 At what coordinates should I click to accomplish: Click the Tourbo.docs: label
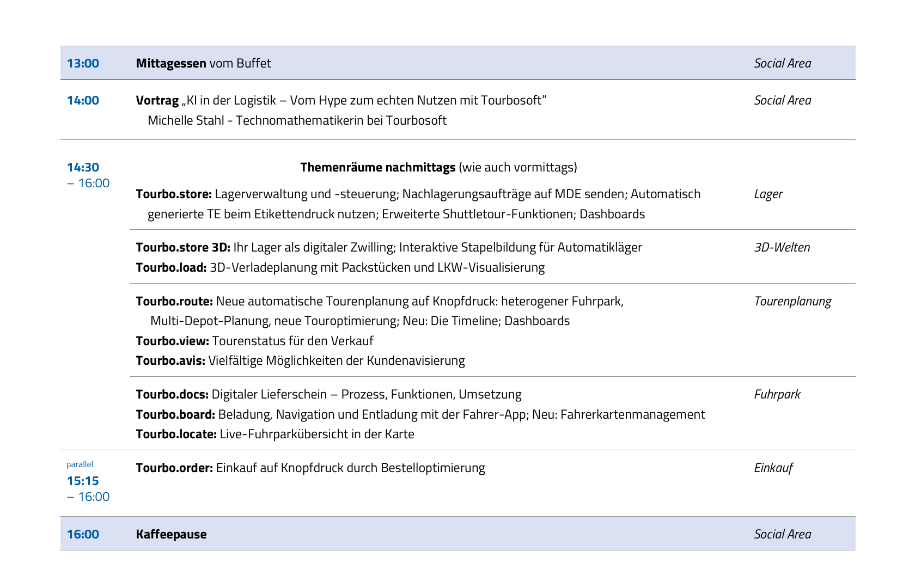pos(172,394)
